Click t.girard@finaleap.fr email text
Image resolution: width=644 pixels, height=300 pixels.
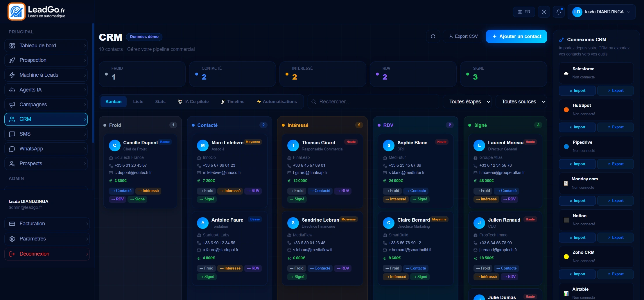pos(310,173)
